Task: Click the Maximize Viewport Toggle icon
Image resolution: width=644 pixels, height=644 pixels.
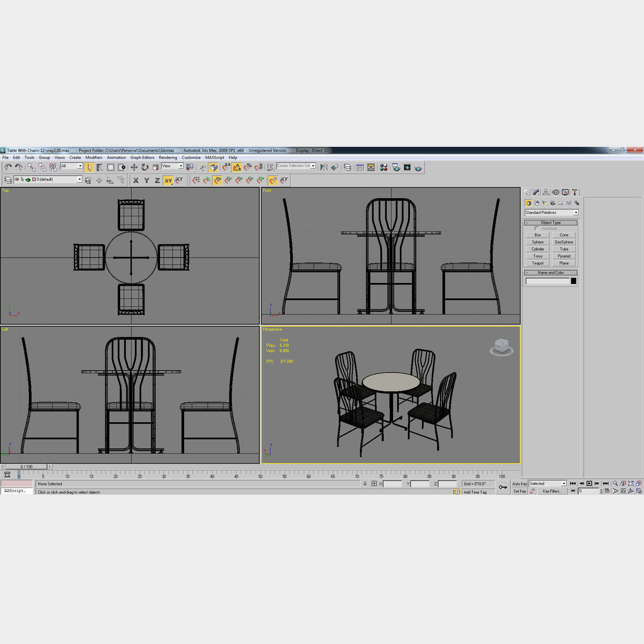Action: pyautogui.click(x=639, y=491)
